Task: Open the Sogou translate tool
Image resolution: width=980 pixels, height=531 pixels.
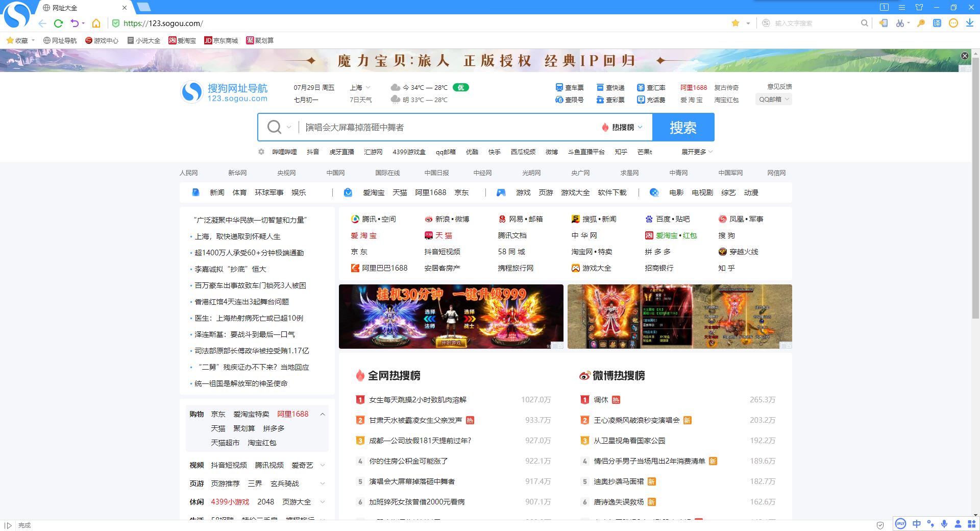Action: click(937, 23)
